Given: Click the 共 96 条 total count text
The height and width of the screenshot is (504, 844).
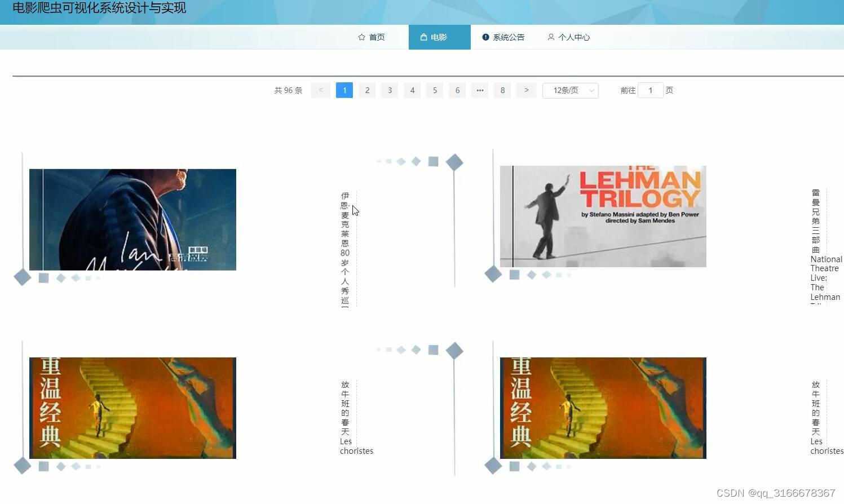Looking at the screenshot, I should point(288,90).
